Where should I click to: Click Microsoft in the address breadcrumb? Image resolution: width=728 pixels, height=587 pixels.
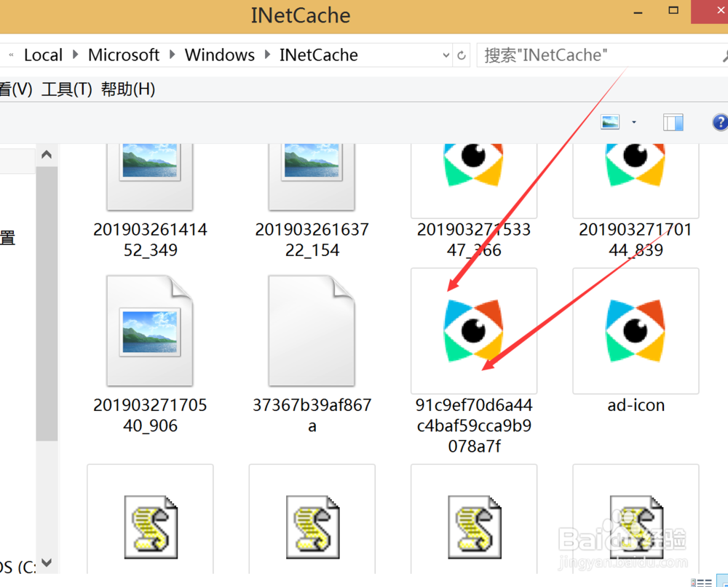coord(124,55)
